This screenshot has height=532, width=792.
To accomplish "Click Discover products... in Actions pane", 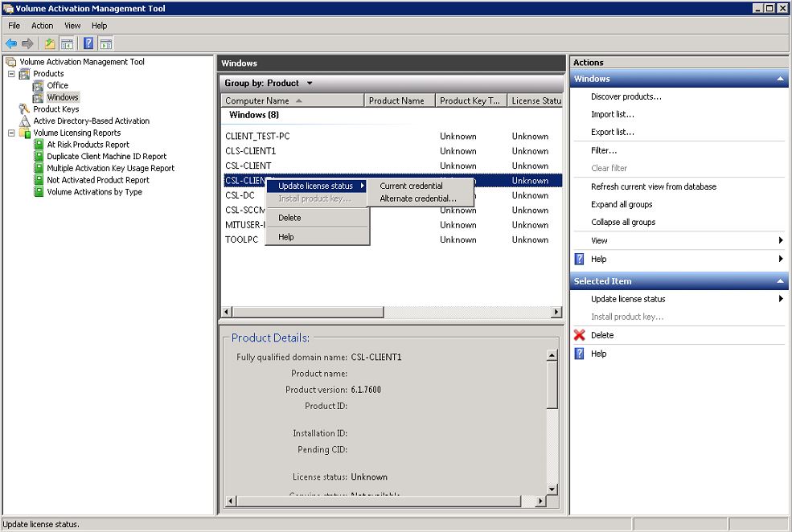I will tap(626, 96).
